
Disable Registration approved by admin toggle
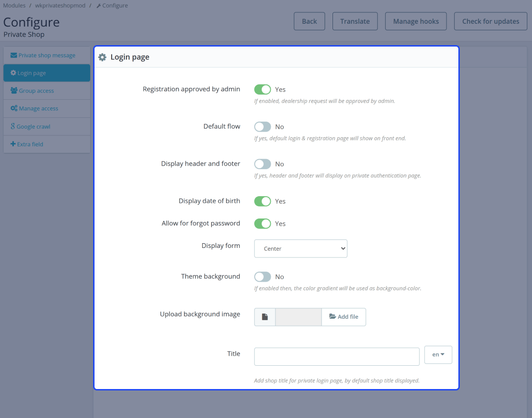(263, 89)
